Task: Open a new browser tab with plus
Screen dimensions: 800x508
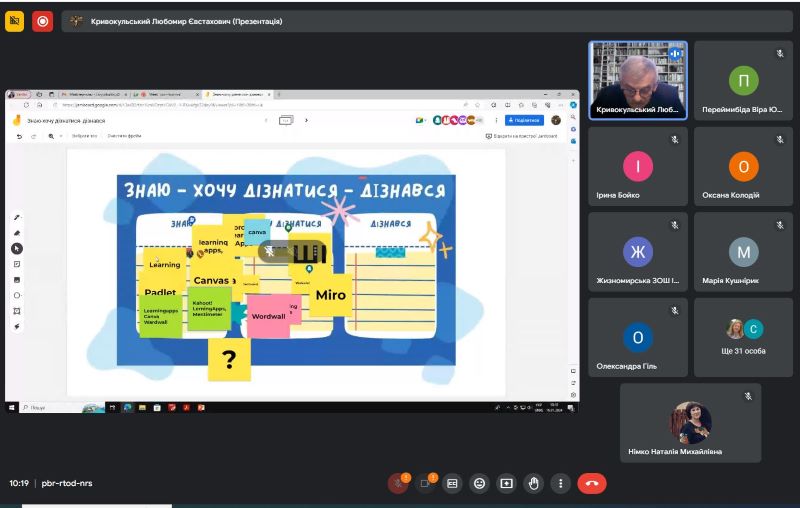Action: pos(279,94)
